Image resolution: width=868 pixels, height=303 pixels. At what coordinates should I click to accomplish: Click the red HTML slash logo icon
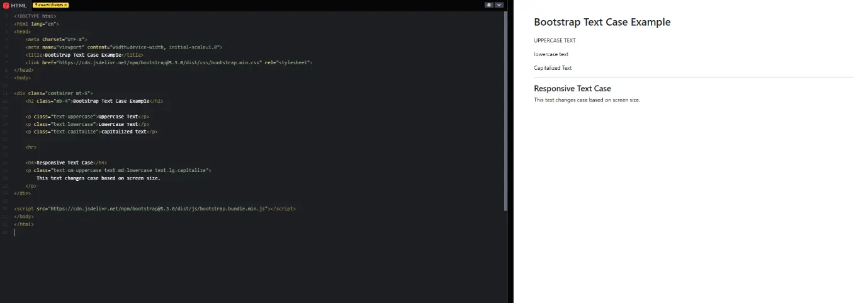point(6,5)
